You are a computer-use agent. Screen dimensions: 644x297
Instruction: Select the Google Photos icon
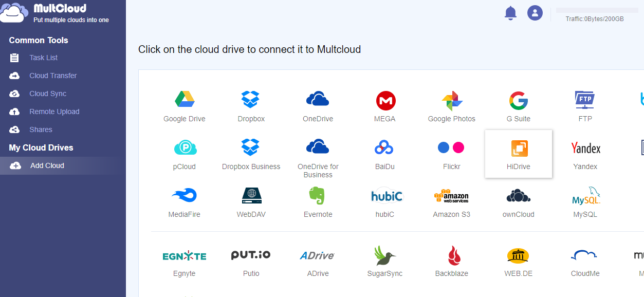coord(452,101)
